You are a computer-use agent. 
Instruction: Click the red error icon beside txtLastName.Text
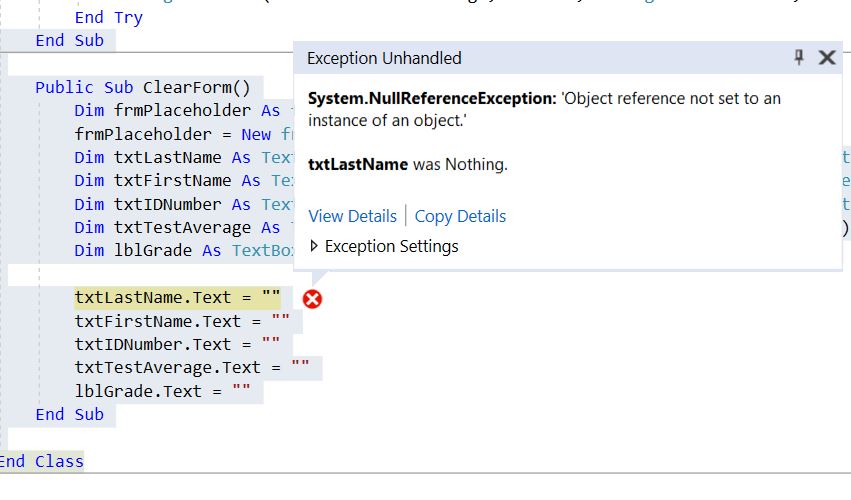tap(313, 299)
